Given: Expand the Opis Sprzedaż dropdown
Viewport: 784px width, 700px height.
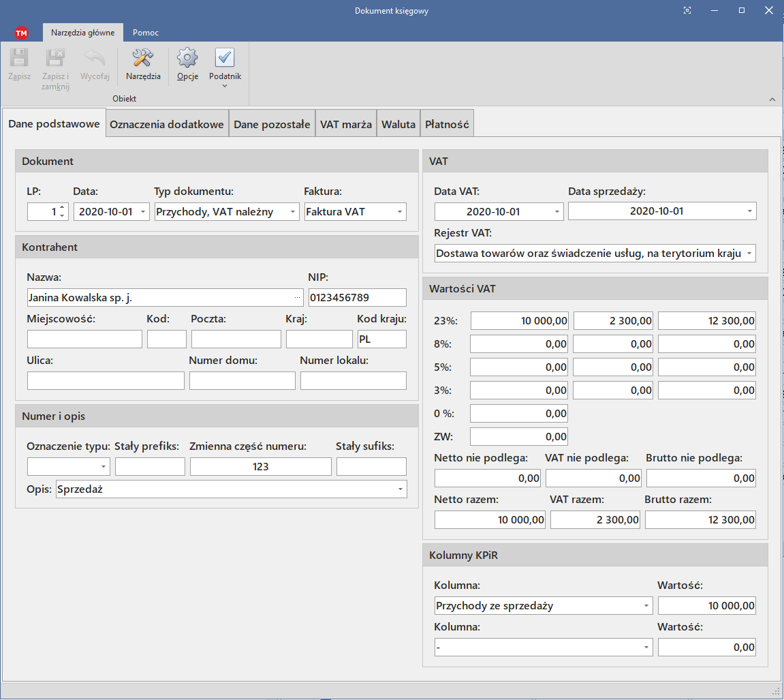Looking at the screenshot, I should point(400,489).
